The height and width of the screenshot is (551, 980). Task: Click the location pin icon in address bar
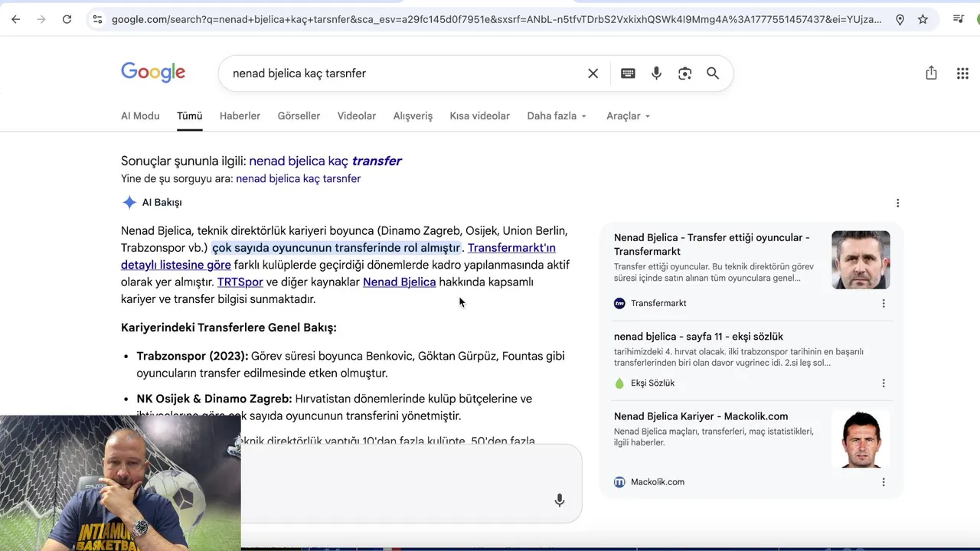pos(900,19)
